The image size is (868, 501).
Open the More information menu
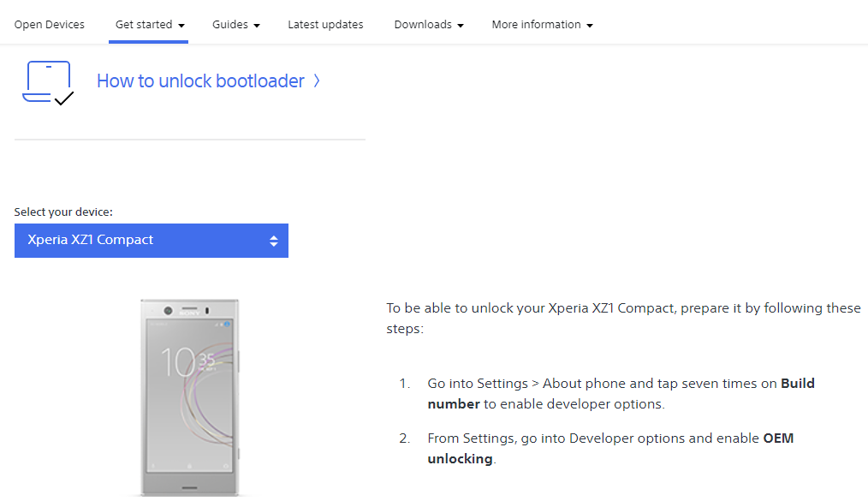(542, 24)
